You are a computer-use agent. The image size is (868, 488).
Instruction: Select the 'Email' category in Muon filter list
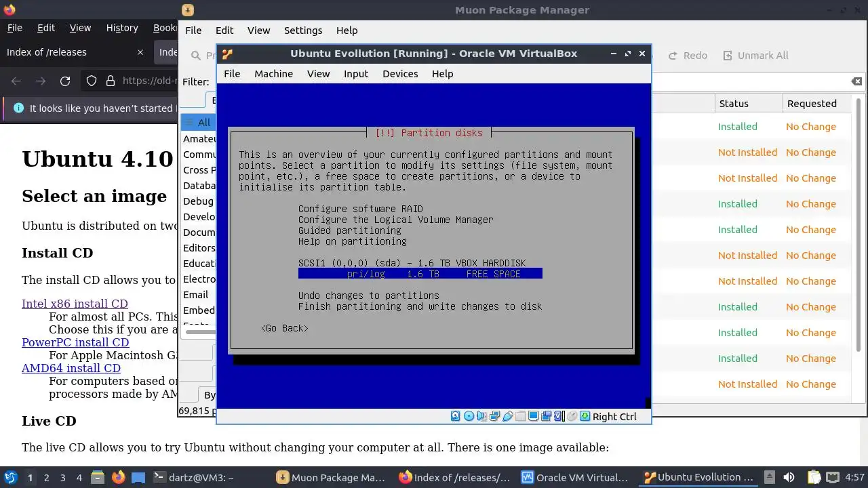[x=196, y=294]
